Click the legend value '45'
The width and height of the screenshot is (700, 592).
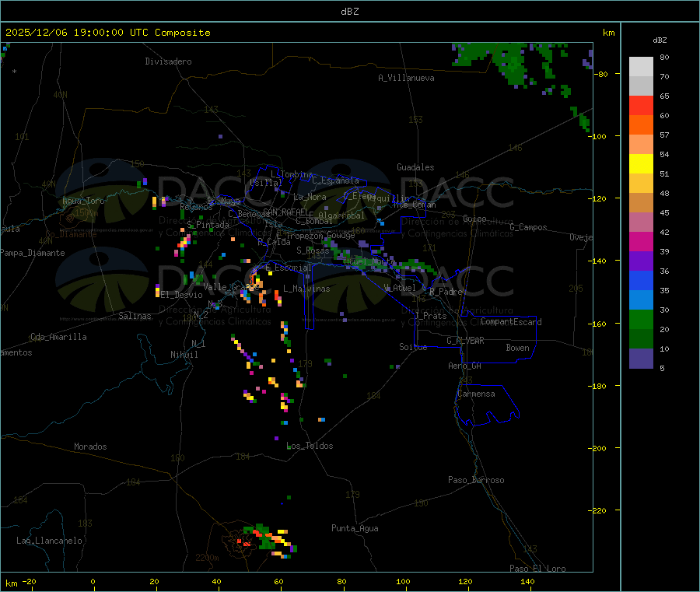[x=664, y=212]
